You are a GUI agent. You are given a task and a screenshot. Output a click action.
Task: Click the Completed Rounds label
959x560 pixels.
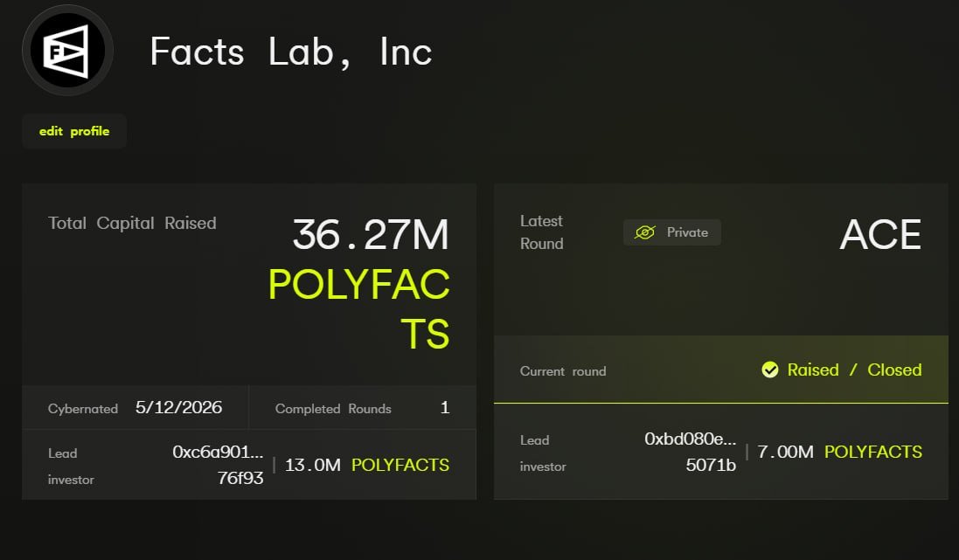333,409
